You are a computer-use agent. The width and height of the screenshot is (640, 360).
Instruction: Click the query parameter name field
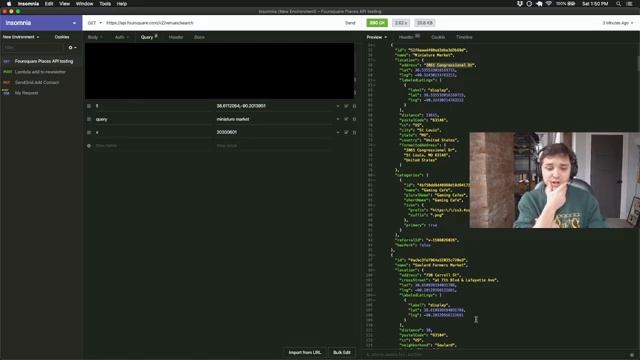pos(153,119)
